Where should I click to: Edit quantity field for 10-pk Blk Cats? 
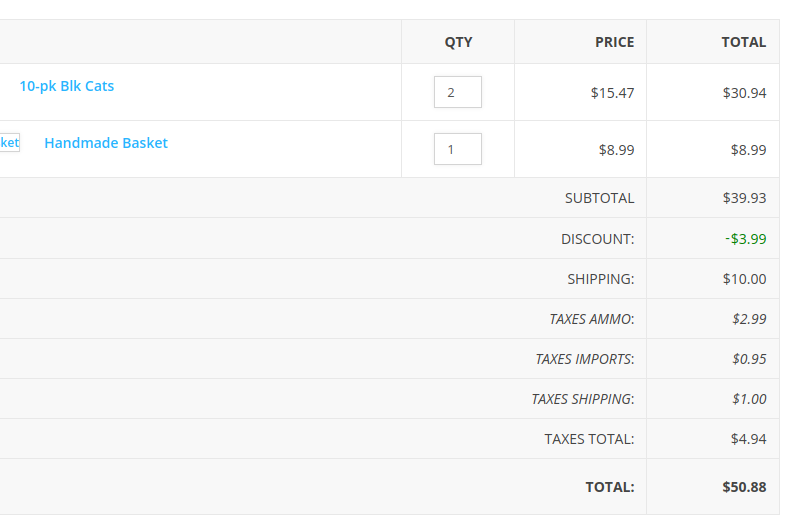coord(458,92)
